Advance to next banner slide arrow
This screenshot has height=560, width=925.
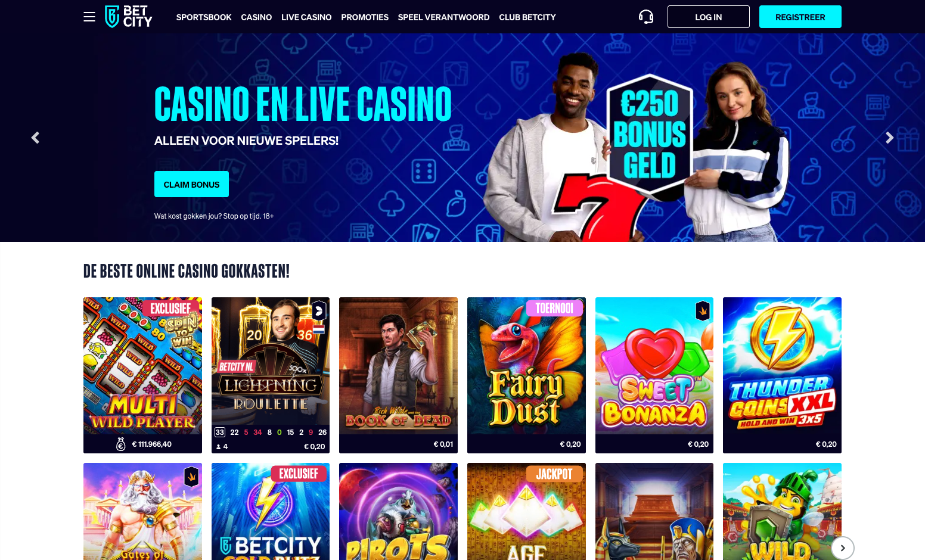889,138
